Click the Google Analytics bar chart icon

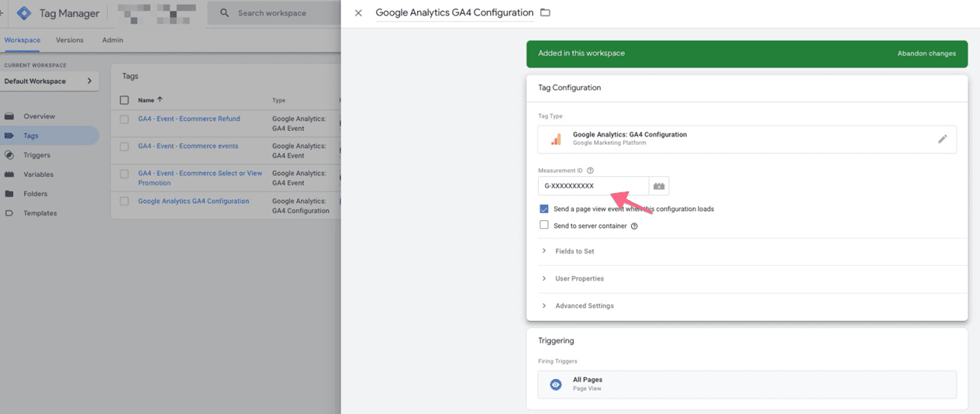pyautogui.click(x=556, y=139)
